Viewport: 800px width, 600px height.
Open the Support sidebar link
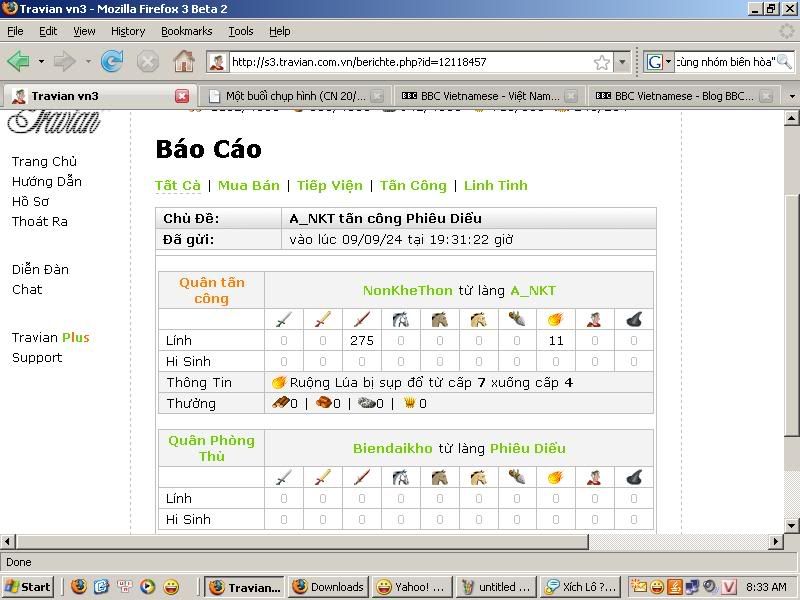(x=37, y=358)
